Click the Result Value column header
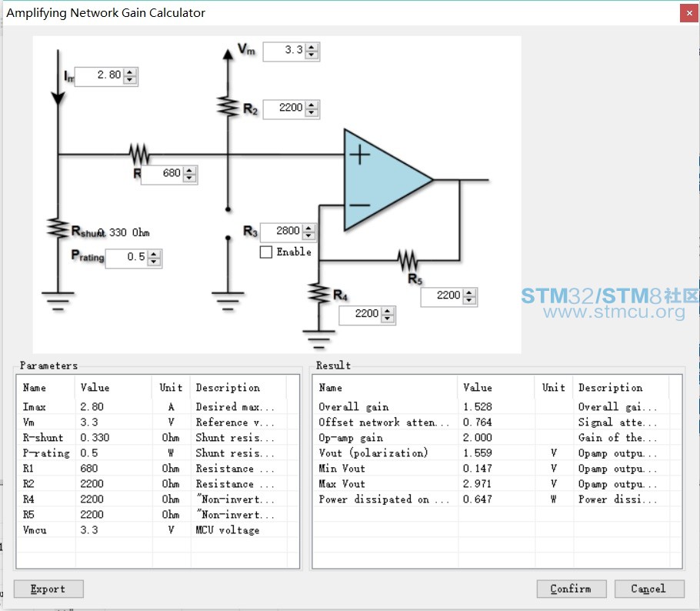The image size is (700, 611). tap(496, 387)
